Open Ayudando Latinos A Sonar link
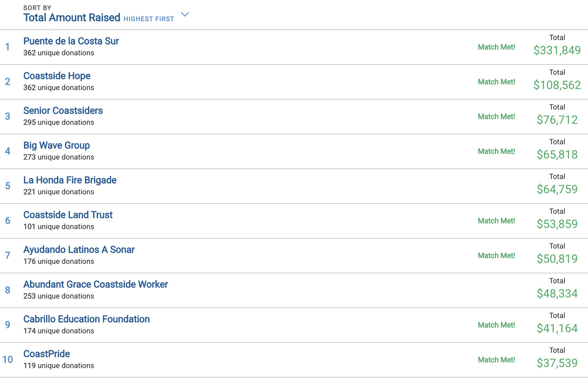The width and height of the screenshot is (588, 387). (x=79, y=250)
